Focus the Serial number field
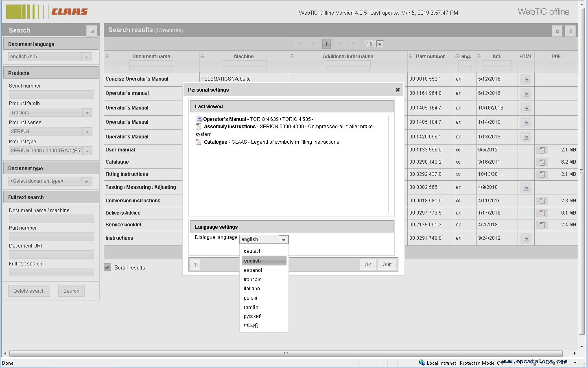Image resolution: width=588 pixels, height=368 pixels. (51, 94)
